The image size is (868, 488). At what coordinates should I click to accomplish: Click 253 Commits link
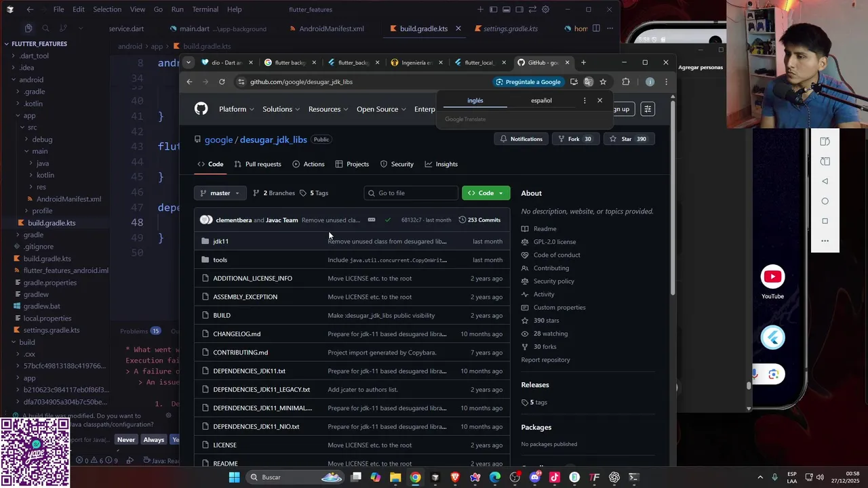pyautogui.click(x=479, y=220)
